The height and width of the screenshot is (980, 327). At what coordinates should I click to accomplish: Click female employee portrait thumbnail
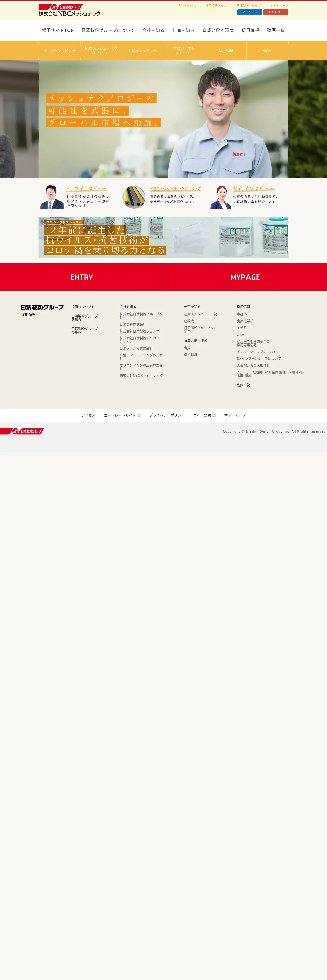(x=221, y=197)
